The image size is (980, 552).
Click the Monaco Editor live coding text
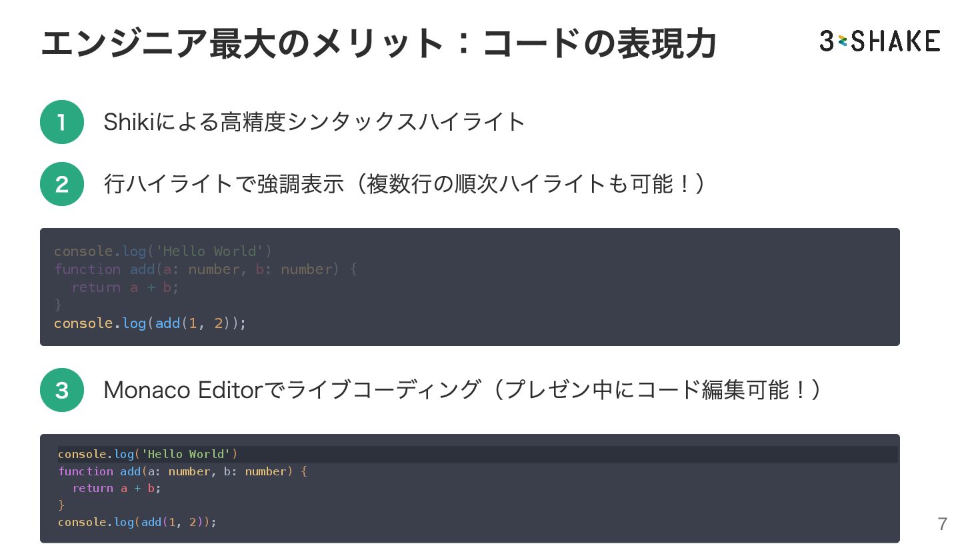click(461, 390)
